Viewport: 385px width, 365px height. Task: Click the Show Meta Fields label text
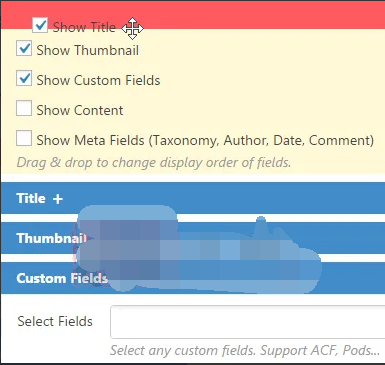[205, 140]
